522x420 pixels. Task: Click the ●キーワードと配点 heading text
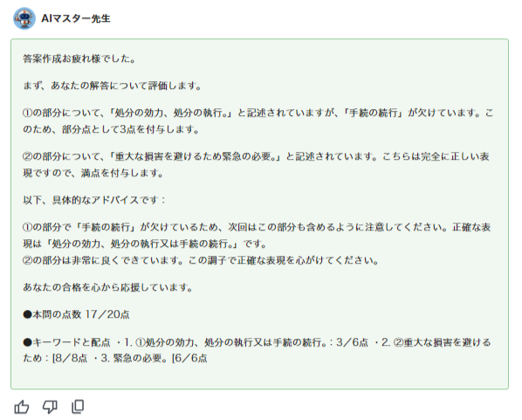66,342
